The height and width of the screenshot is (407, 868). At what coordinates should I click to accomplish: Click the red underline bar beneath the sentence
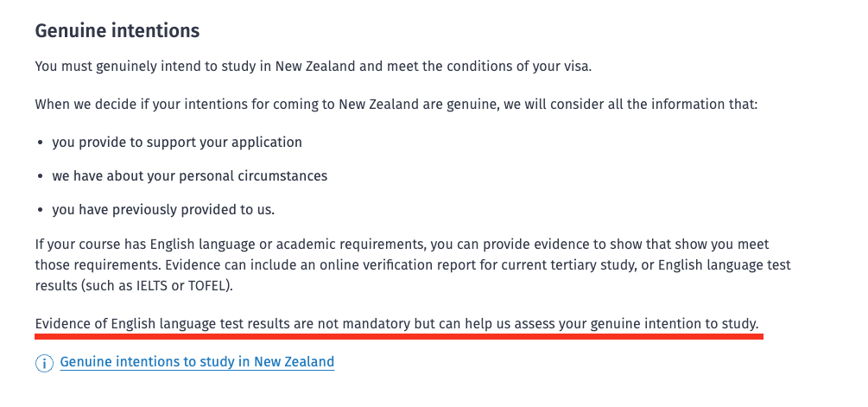[399, 336]
